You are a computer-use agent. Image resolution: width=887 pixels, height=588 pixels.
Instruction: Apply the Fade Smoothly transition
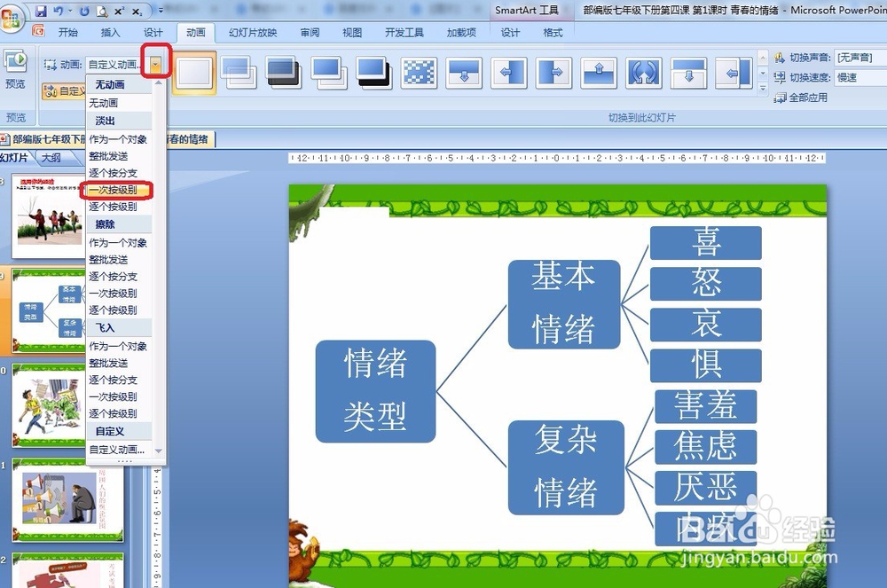[239, 73]
